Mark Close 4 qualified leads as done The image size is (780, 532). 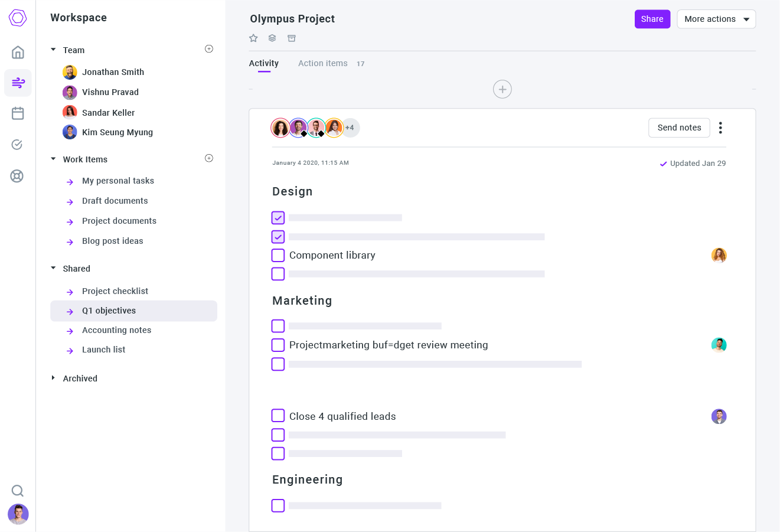pos(278,416)
